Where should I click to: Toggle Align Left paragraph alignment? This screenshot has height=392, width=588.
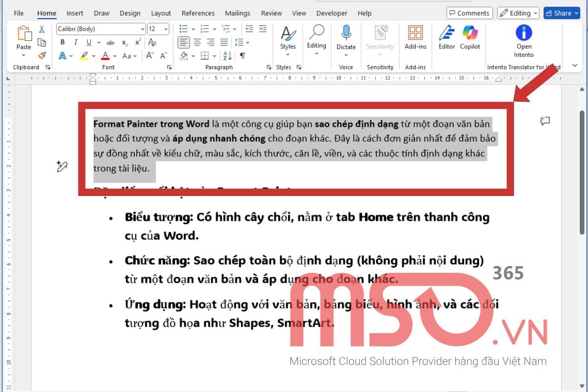[x=184, y=43]
